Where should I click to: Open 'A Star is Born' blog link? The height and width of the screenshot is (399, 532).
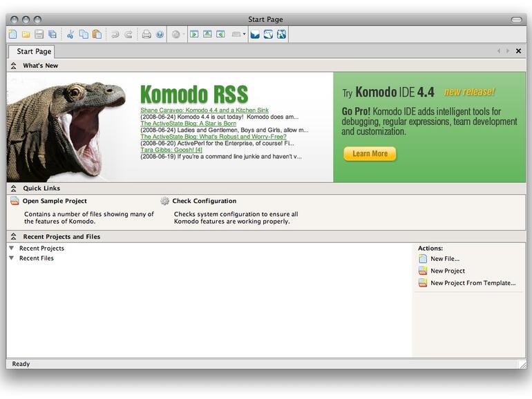point(189,124)
